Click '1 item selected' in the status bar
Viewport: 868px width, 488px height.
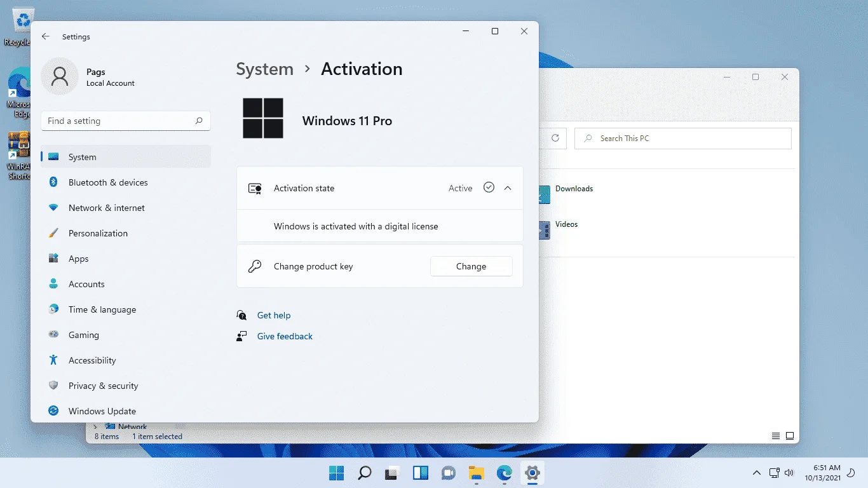point(158,437)
